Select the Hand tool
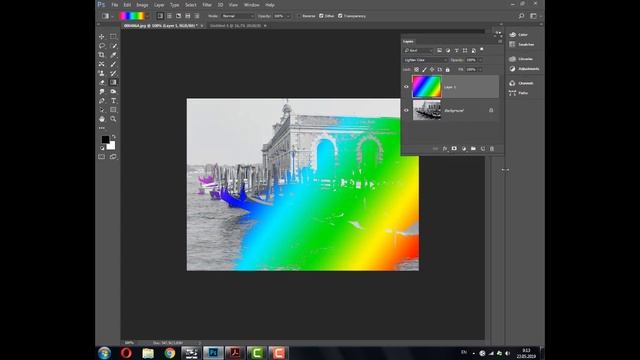The height and width of the screenshot is (360, 640). click(x=102, y=119)
